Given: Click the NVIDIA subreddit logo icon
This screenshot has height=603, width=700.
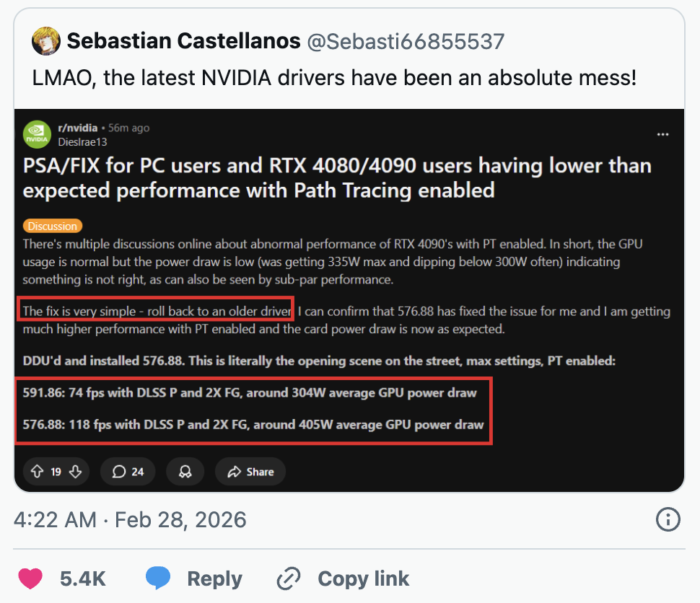Looking at the screenshot, I should 37,134.
